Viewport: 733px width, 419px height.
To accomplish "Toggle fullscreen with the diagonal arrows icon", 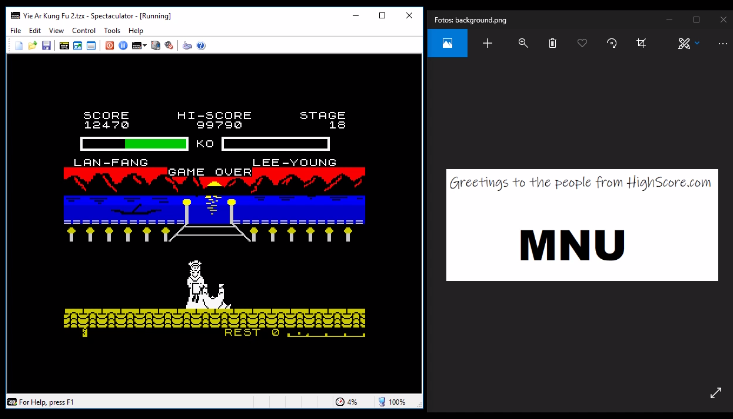I will click(x=716, y=393).
